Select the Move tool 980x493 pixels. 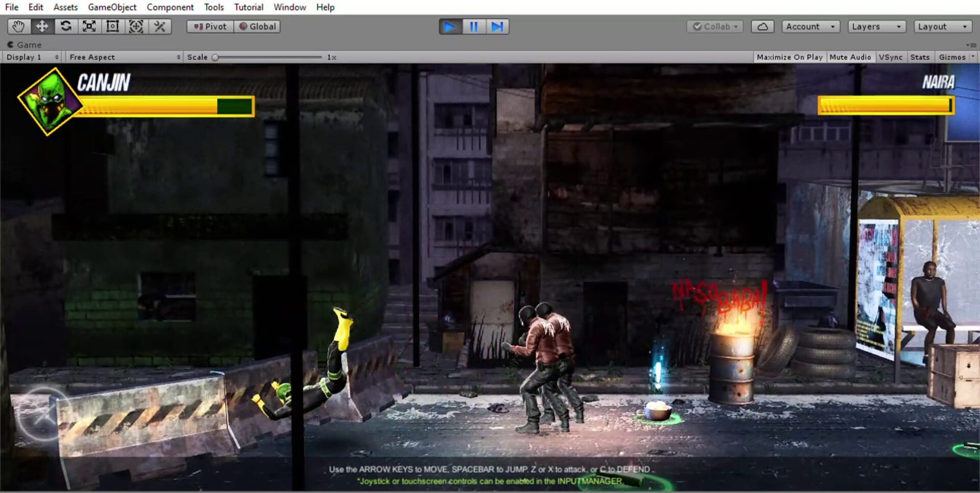(x=42, y=26)
